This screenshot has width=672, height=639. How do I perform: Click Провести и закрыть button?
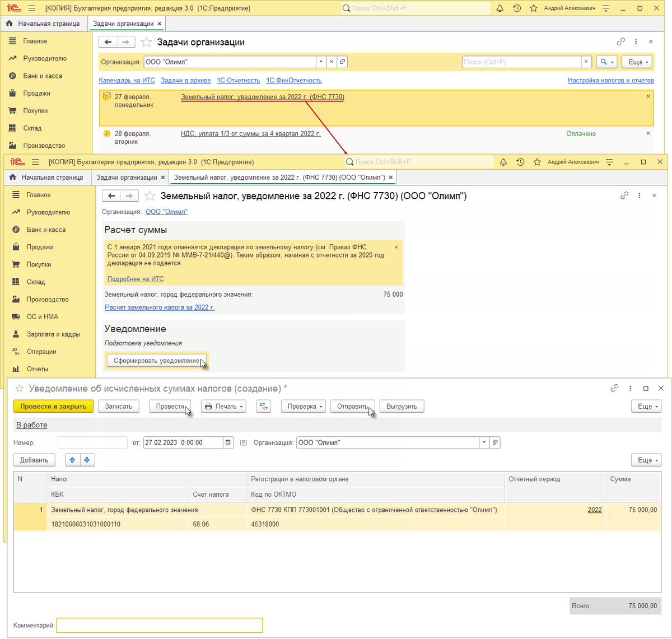pyautogui.click(x=53, y=406)
